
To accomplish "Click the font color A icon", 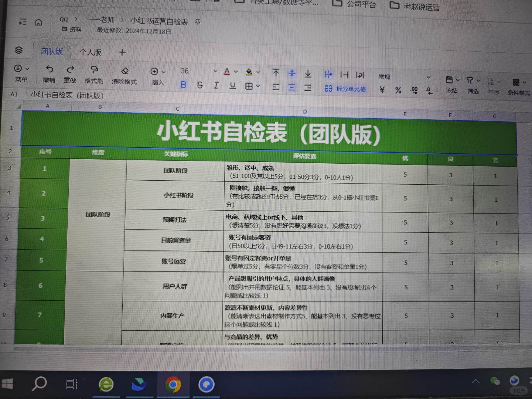I will pyautogui.click(x=227, y=71).
